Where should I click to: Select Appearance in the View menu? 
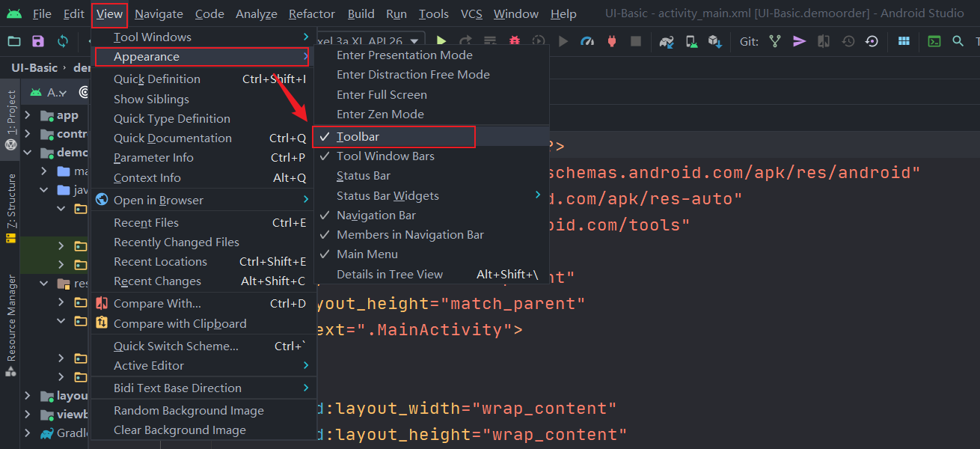pos(203,57)
